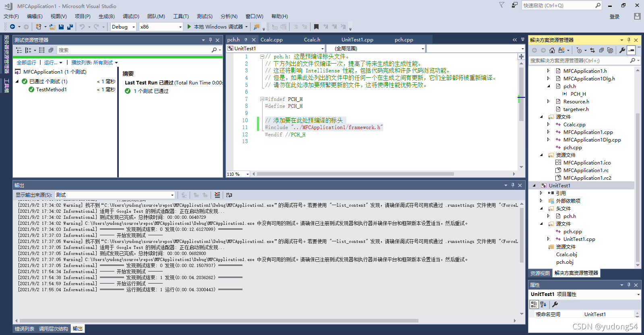Save current file with the floppy disk icon
This screenshot has width=644, height=335.
[x=61, y=27]
